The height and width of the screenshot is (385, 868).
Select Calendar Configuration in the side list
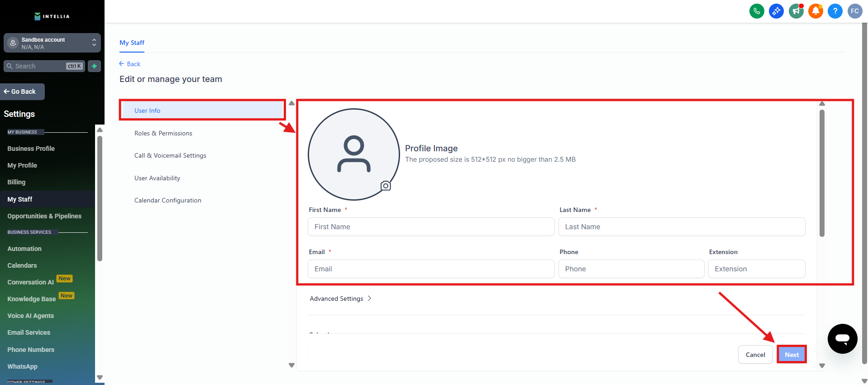click(x=167, y=200)
